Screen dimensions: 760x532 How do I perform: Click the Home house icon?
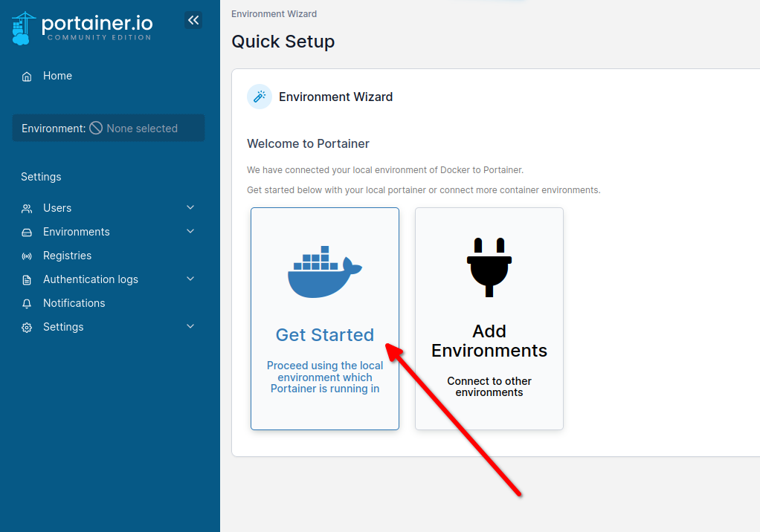[x=27, y=76]
